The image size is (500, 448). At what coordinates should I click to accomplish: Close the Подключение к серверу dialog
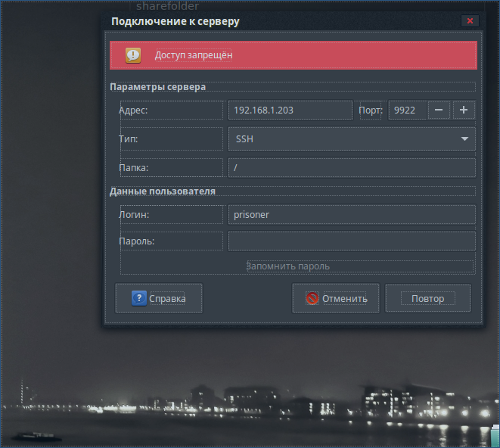470,21
